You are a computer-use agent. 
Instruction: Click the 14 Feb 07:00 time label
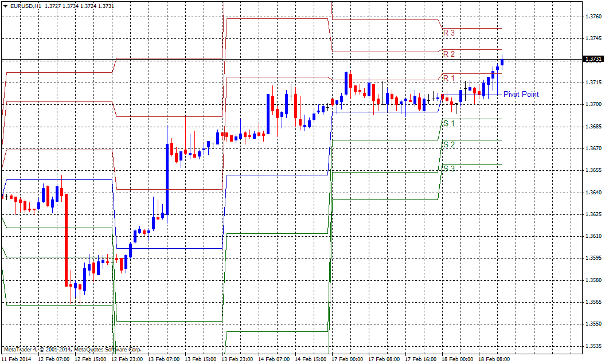click(x=274, y=359)
